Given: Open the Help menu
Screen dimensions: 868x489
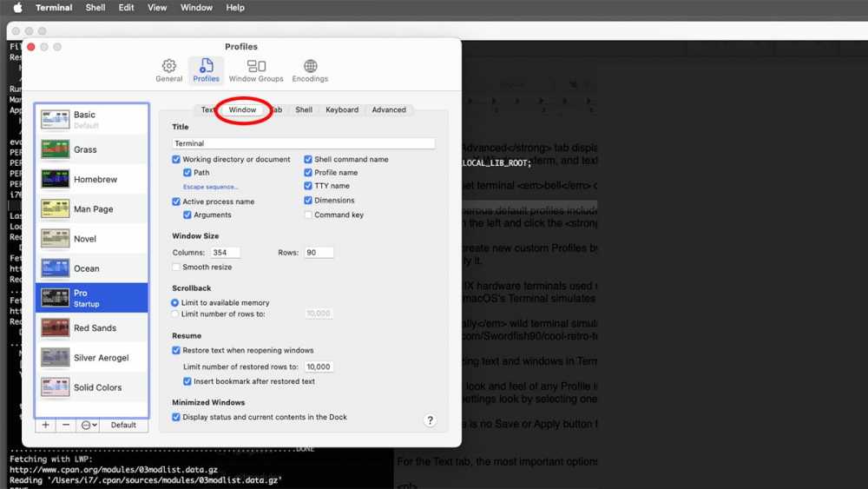Looking at the screenshot, I should (235, 8).
